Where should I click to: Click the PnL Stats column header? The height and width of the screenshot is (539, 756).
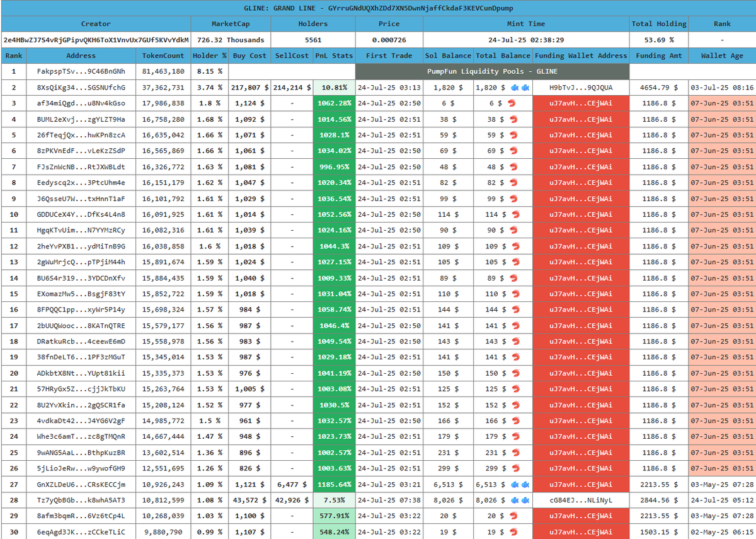click(334, 55)
